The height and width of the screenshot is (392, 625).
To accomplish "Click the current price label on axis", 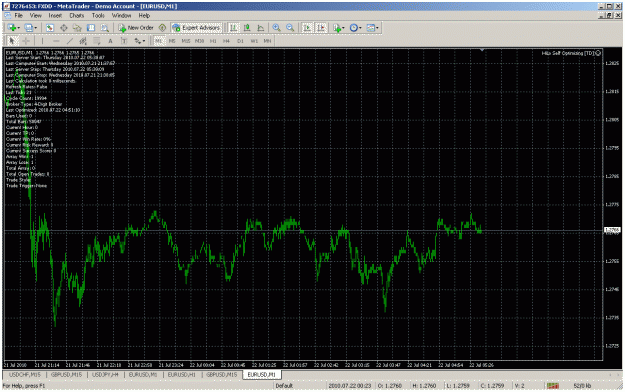I will 612,230.
